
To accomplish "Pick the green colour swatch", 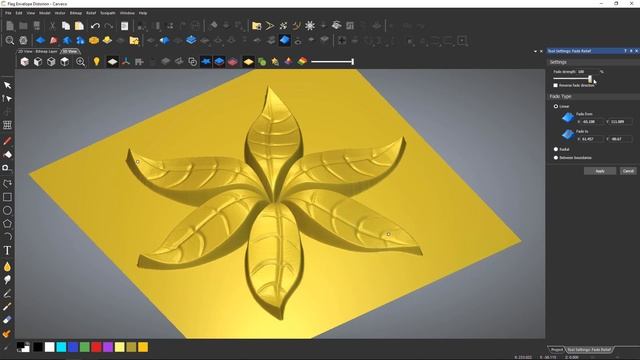I will (84, 347).
